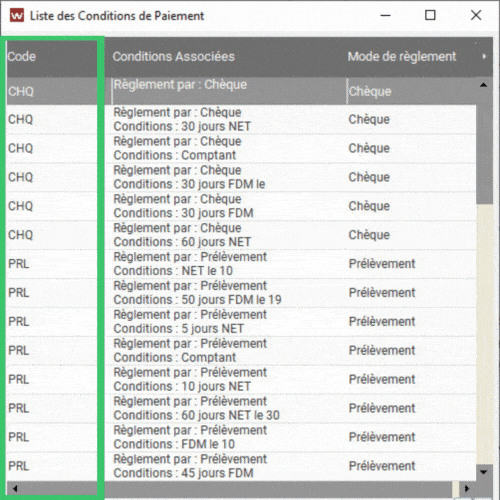Click the vertical scrollbar down arrow
This screenshot has height=500, width=500.
click(484, 472)
